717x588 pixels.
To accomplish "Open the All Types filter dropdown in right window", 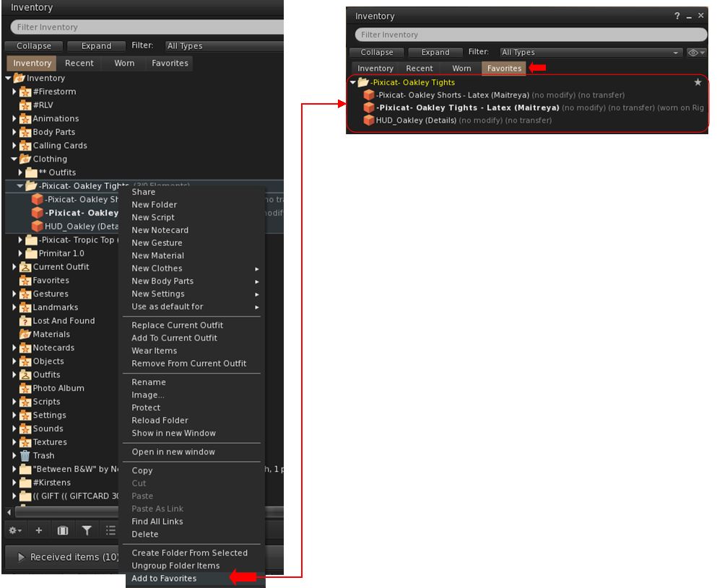I will click(590, 53).
